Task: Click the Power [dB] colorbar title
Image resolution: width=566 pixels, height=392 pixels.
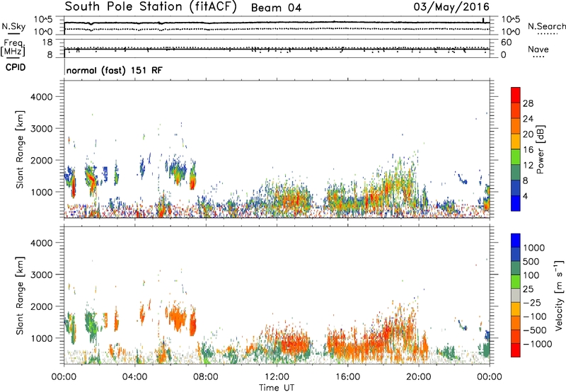Action: [x=540, y=149]
